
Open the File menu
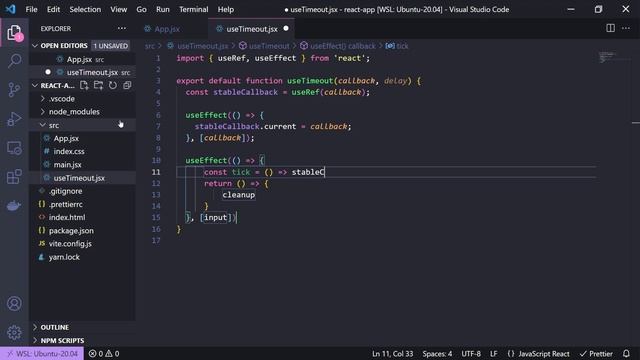pyautogui.click(x=31, y=9)
